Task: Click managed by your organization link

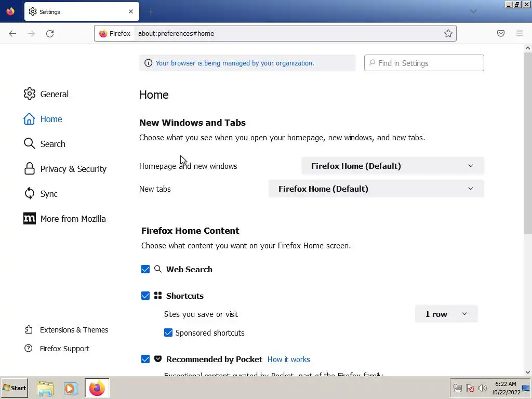Action: point(235,63)
